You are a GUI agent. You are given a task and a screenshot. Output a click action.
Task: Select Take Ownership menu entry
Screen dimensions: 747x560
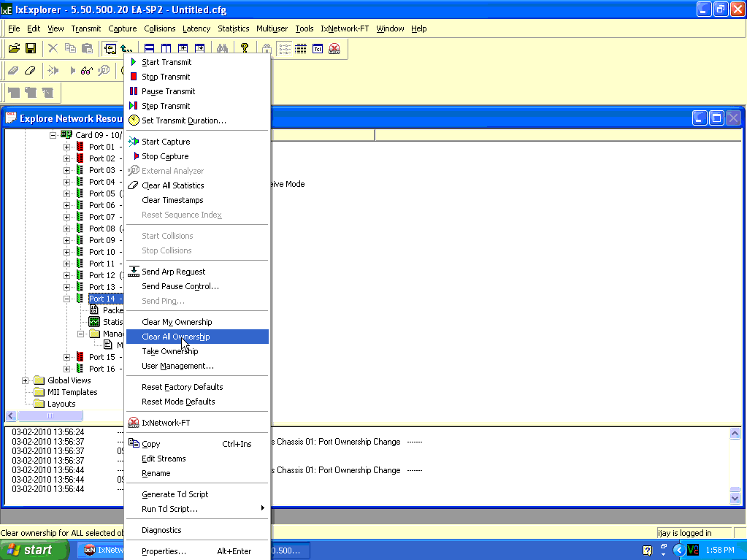pos(198,351)
